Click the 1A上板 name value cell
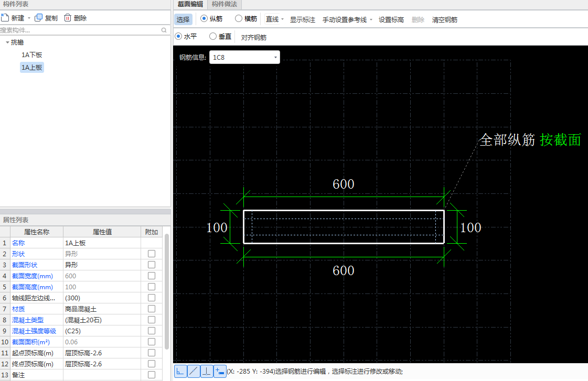This screenshot has width=588, height=381. click(x=102, y=243)
